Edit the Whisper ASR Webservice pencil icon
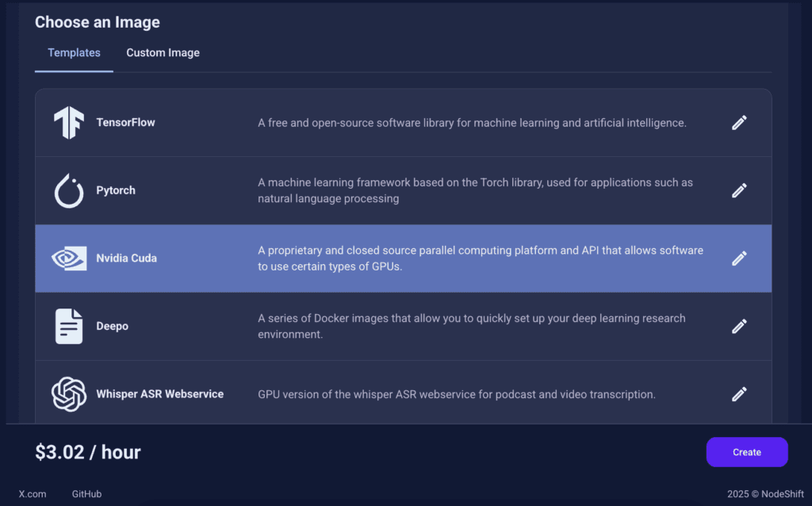The width and height of the screenshot is (812, 506). tap(740, 394)
